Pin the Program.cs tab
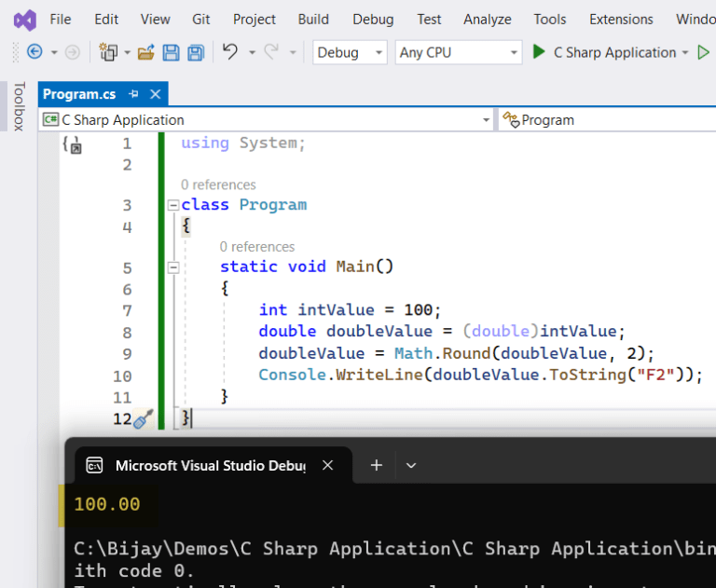716x588 pixels. click(x=133, y=94)
